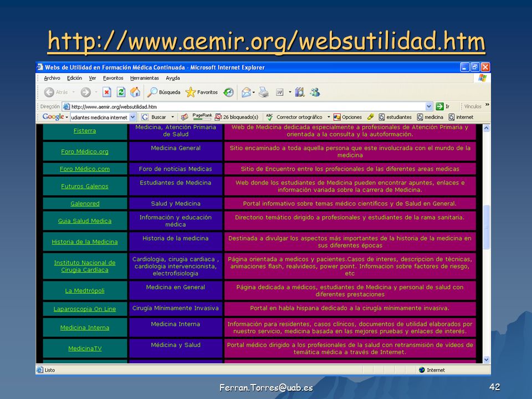
Task: Open Buscar button dropdown arrow
Action: (172, 117)
